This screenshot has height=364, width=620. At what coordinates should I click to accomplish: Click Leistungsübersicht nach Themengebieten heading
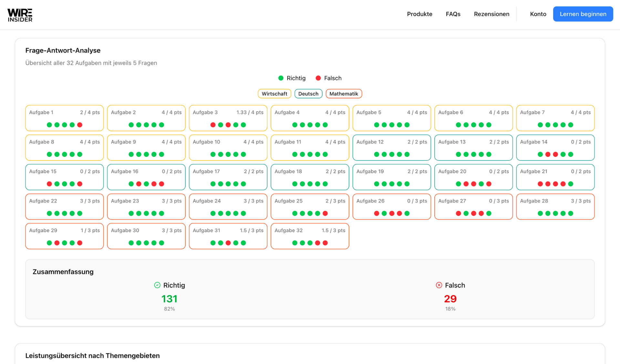93,356
